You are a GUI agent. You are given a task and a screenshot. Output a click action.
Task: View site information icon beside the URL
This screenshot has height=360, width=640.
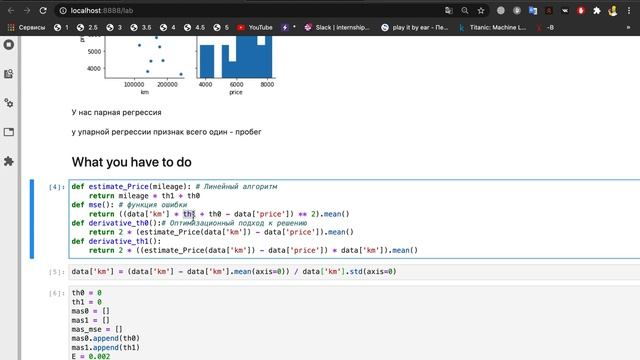pos(63,11)
